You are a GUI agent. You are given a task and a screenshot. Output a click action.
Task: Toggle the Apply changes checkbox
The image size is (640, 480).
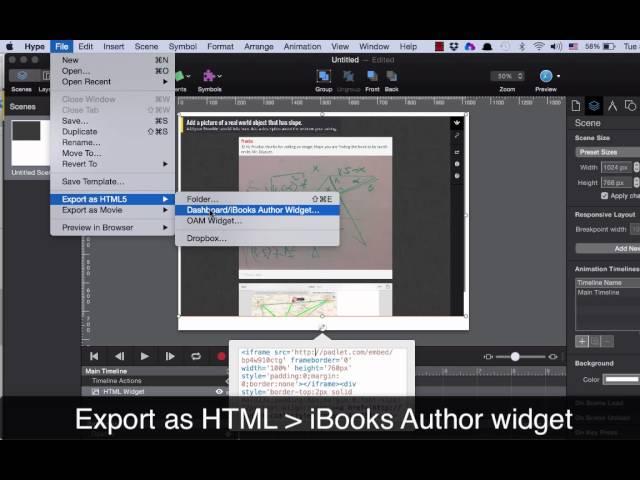[x=604, y=196]
